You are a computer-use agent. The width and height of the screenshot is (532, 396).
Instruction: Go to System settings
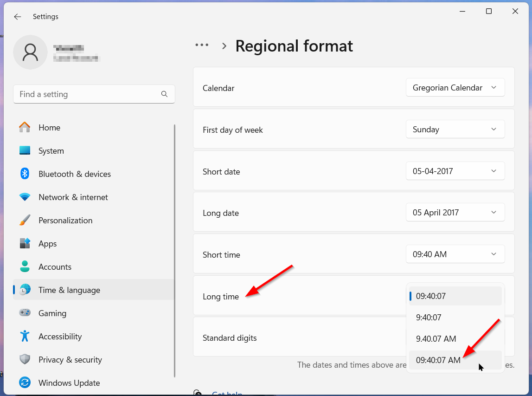[94, 151]
